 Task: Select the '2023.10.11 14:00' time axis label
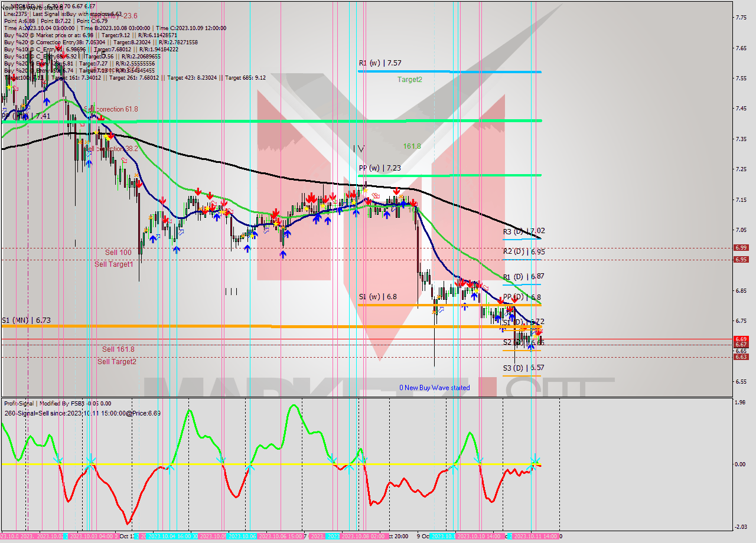coord(535,537)
